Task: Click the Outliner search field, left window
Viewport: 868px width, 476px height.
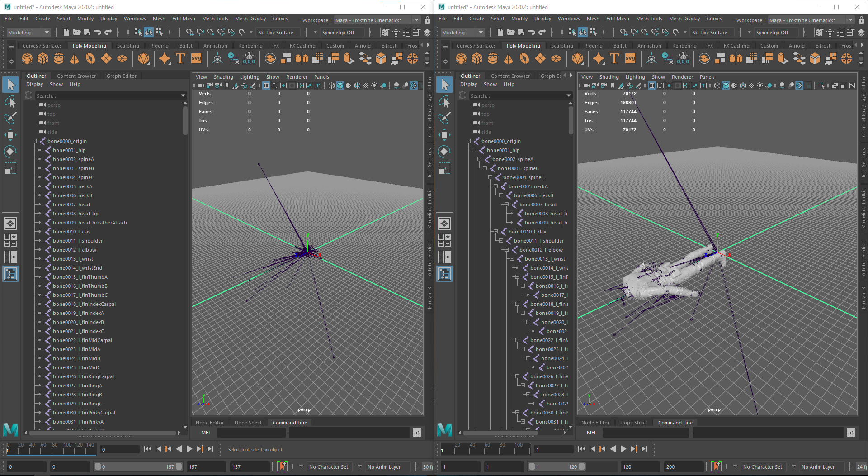Action: pos(111,95)
